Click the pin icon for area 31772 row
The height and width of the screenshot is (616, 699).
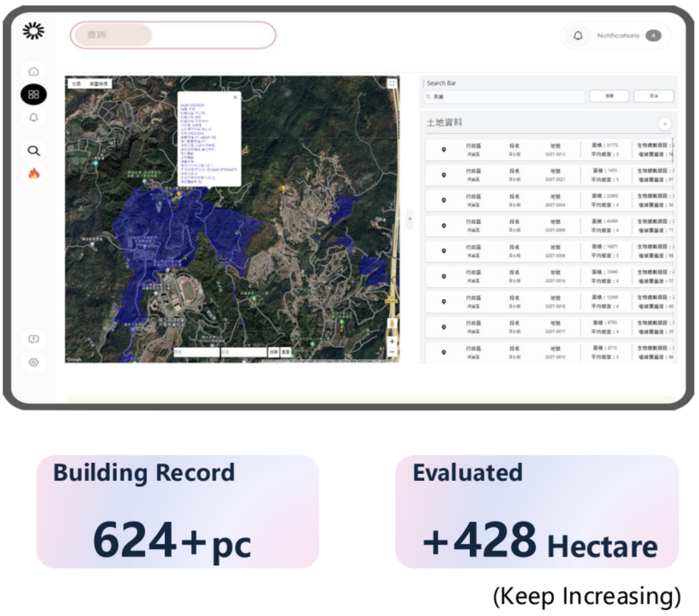[x=444, y=149]
